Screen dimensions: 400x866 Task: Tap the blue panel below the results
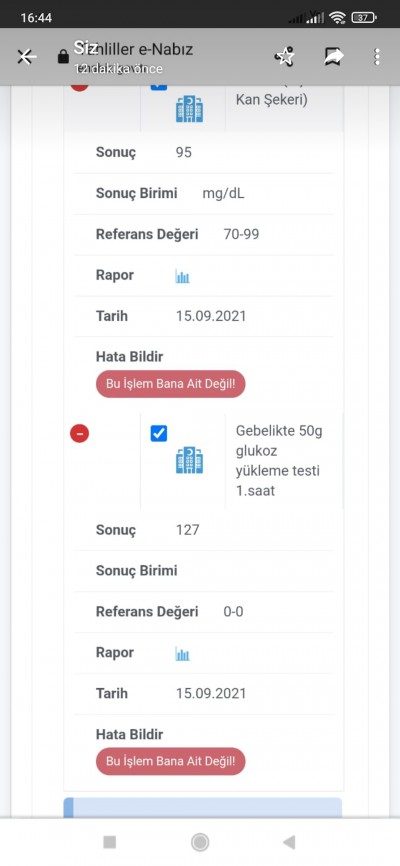203,807
